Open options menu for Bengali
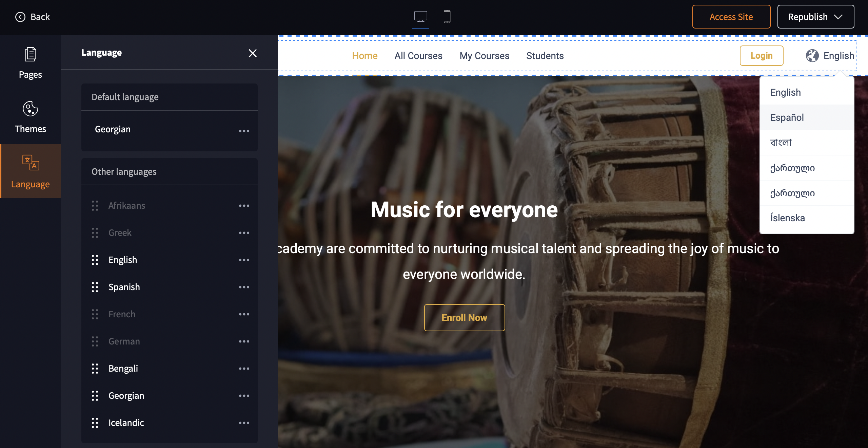 click(x=244, y=369)
